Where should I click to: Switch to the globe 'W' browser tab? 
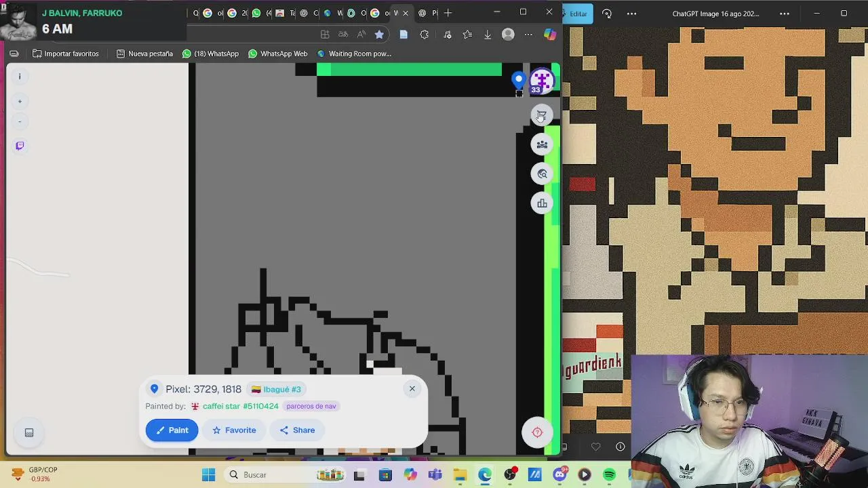[332, 13]
